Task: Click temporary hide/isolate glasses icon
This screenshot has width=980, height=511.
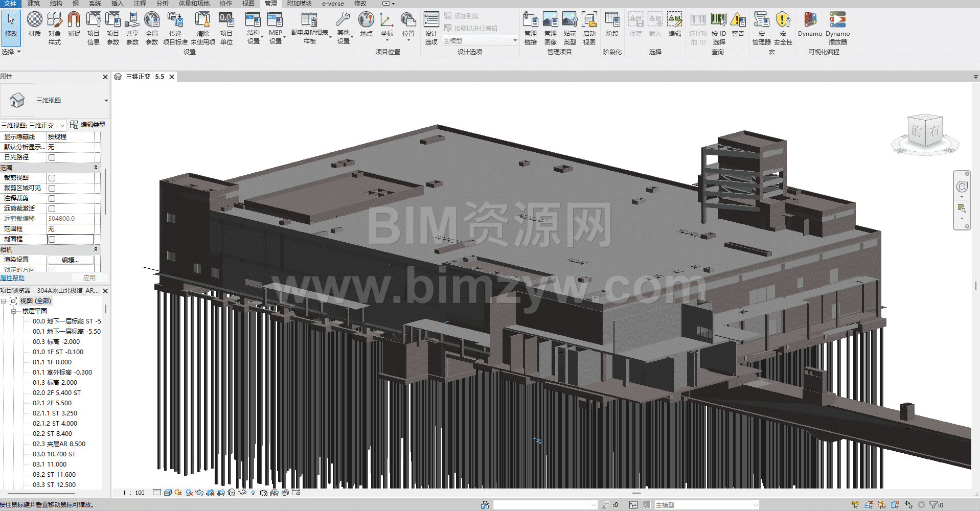Action: click(242, 493)
